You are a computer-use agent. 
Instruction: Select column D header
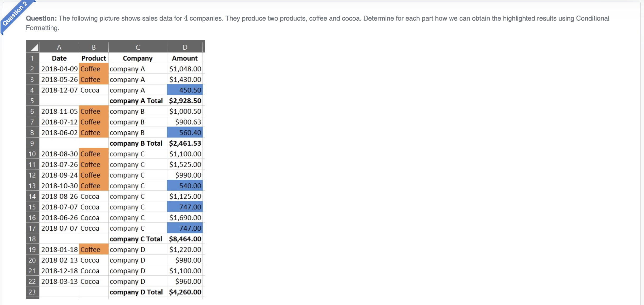(185, 47)
